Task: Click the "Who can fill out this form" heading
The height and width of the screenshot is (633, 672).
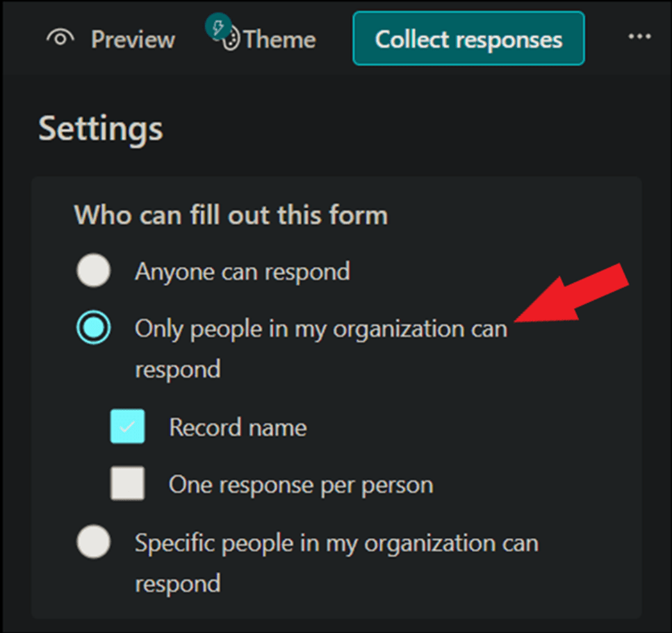Action: tap(231, 215)
